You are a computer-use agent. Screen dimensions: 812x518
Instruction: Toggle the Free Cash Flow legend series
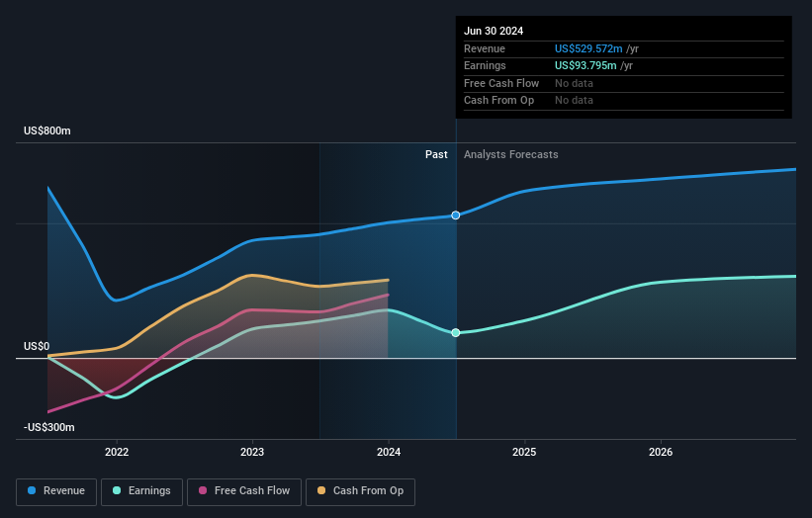tap(244, 491)
